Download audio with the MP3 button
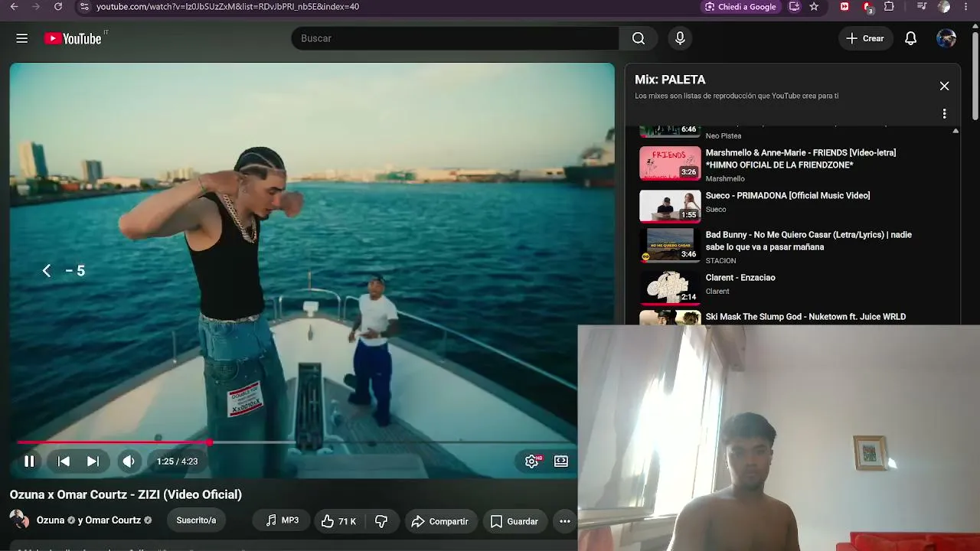The height and width of the screenshot is (551, 980). point(282,520)
